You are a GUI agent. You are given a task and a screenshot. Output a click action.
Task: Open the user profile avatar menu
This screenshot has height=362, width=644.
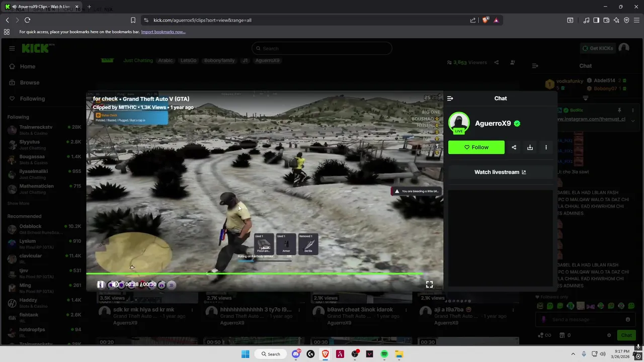624,48
